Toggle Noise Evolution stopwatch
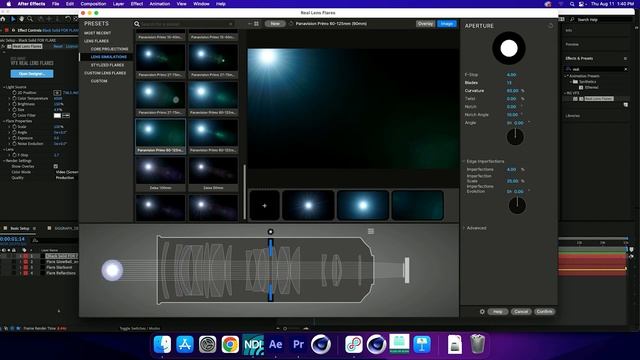The height and width of the screenshot is (360, 640). 14,144
